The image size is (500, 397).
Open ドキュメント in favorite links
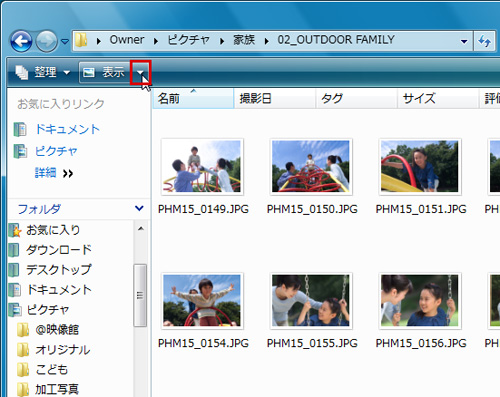point(57,129)
